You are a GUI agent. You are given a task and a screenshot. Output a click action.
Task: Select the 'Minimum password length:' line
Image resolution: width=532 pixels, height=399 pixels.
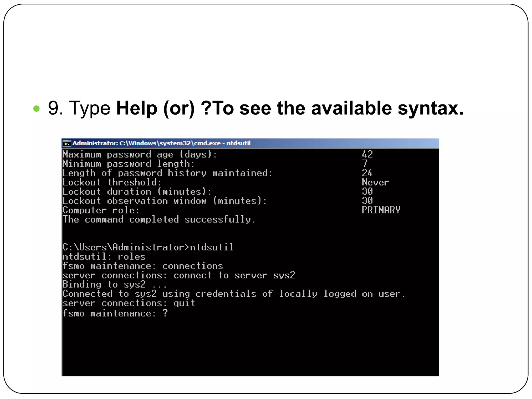click(129, 164)
